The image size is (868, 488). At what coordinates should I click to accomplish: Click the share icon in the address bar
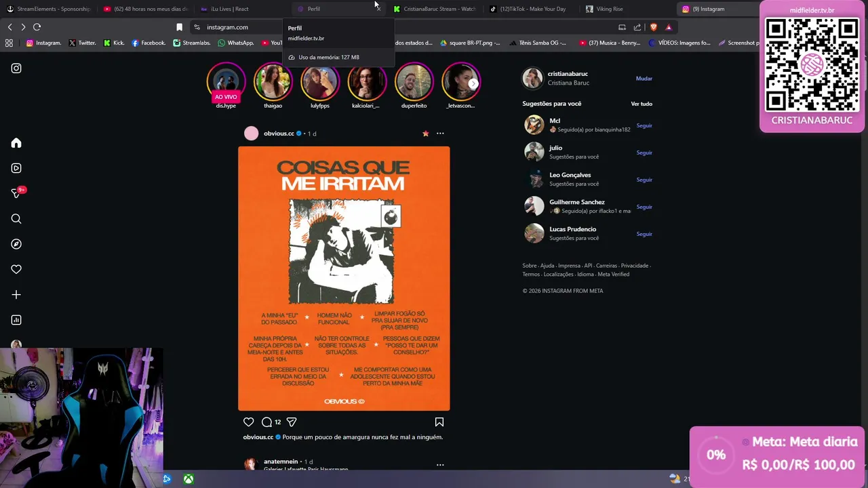(637, 27)
